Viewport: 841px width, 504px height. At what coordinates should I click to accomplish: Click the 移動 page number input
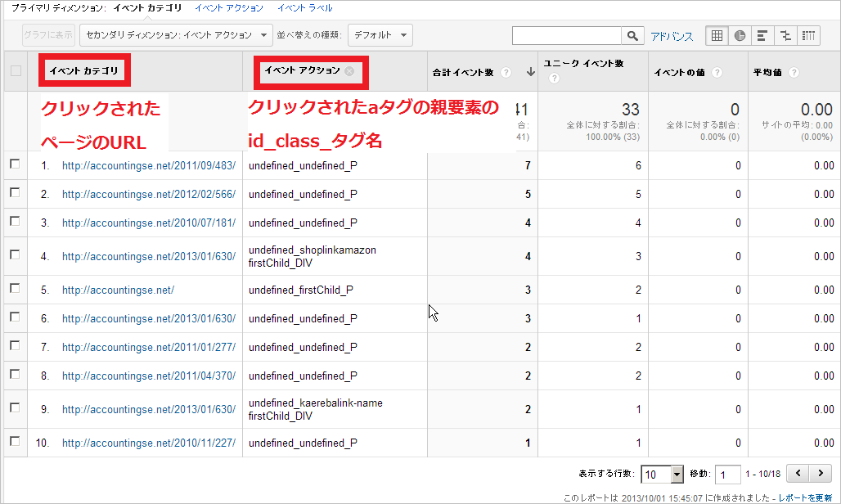click(728, 475)
